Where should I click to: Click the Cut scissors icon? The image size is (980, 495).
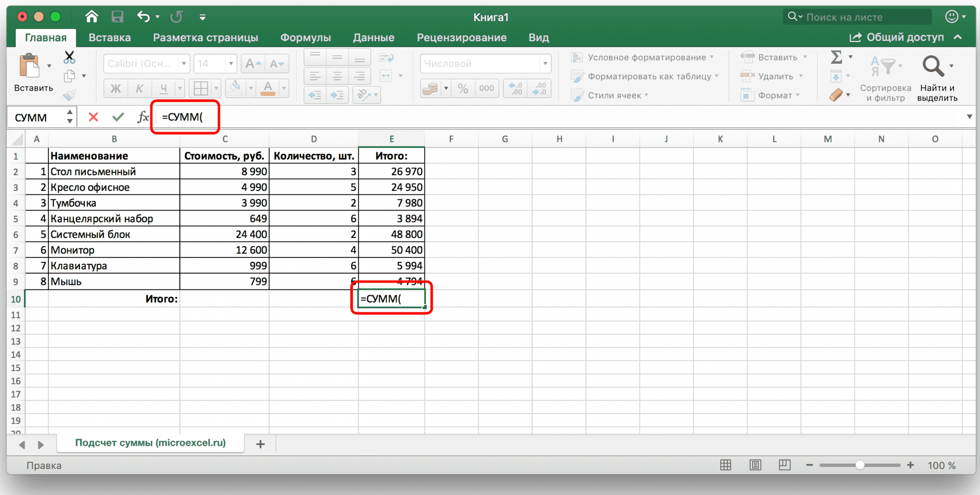[x=70, y=57]
